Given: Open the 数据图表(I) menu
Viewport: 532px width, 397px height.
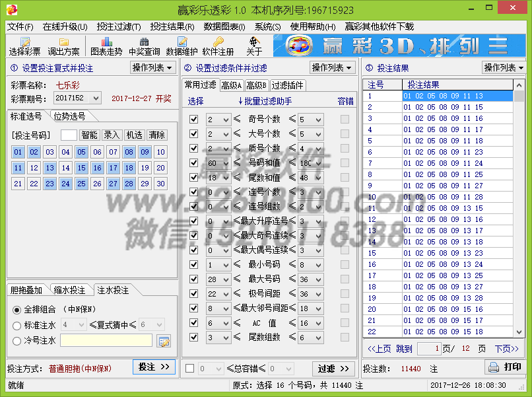Looking at the screenshot, I should (224, 26).
